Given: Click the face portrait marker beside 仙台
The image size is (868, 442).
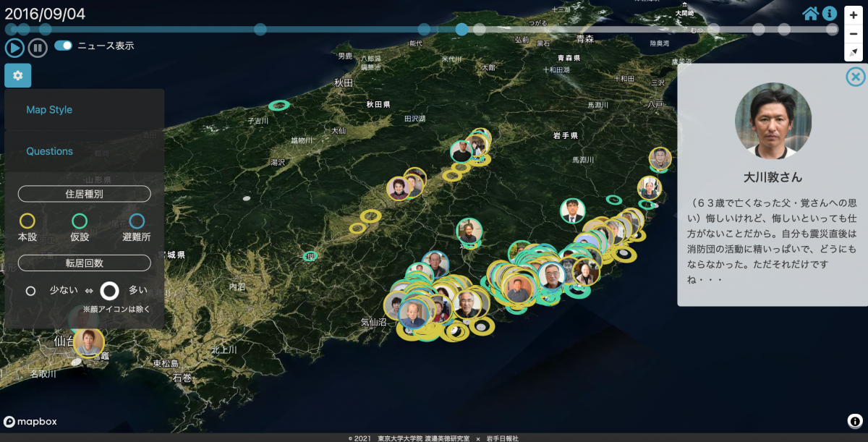Looking at the screenshot, I should [88, 342].
